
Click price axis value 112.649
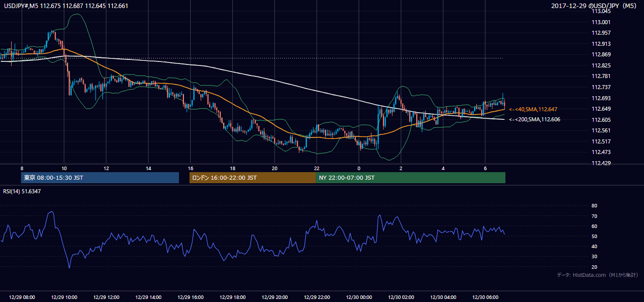[x=601, y=109]
